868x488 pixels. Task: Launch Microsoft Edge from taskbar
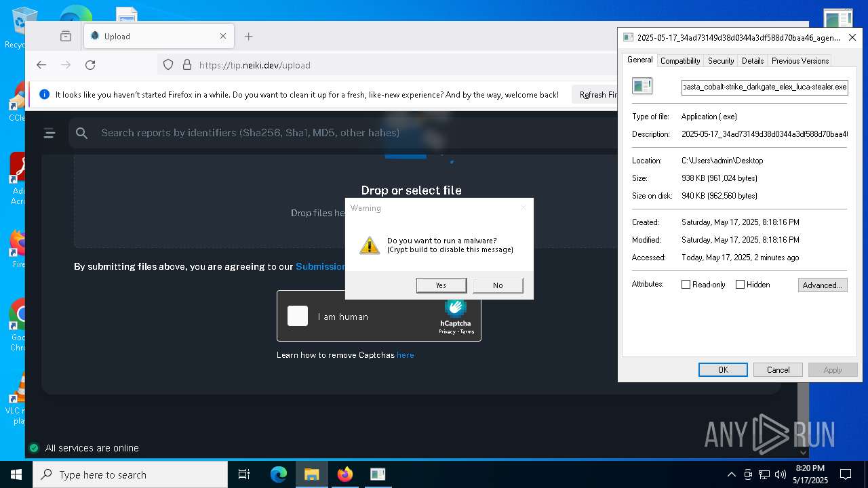pyautogui.click(x=279, y=474)
